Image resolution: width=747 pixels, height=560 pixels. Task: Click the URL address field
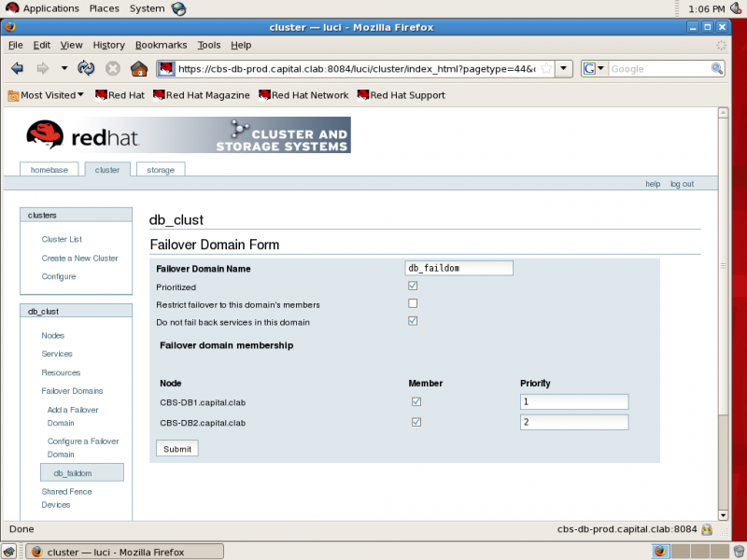pos(358,69)
